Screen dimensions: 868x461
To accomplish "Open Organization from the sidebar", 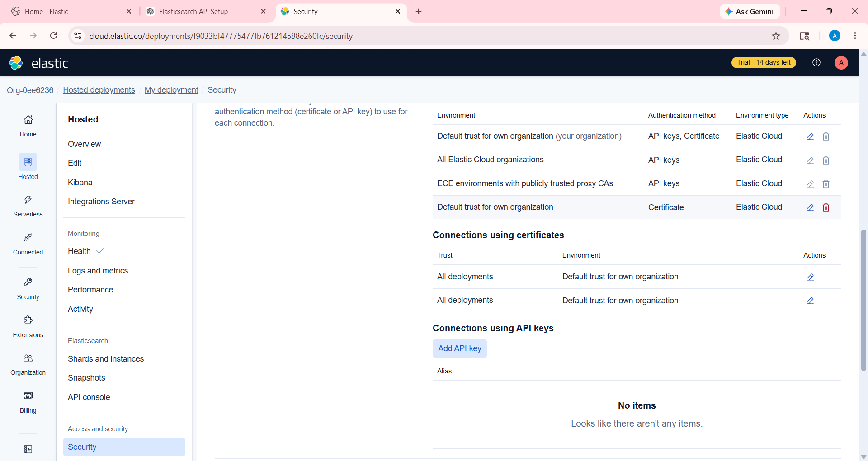I will pyautogui.click(x=28, y=364).
